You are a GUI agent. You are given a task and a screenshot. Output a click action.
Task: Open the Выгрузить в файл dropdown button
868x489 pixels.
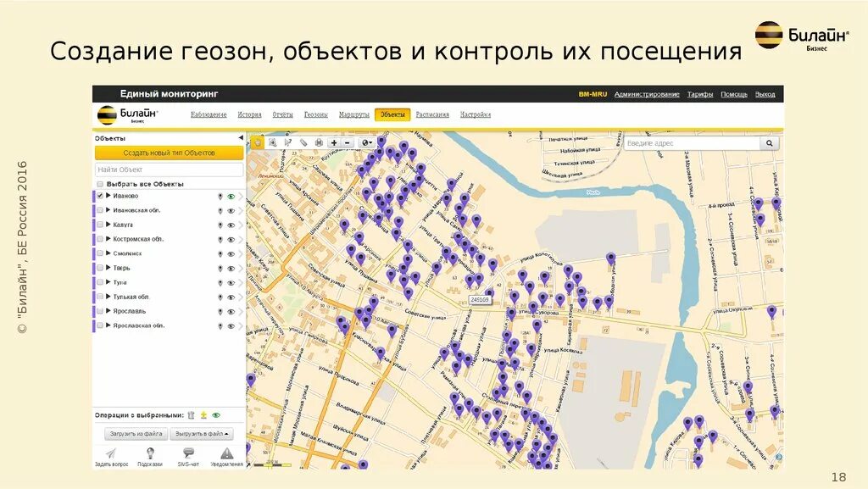pyautogui.click(x=202, y=434)
